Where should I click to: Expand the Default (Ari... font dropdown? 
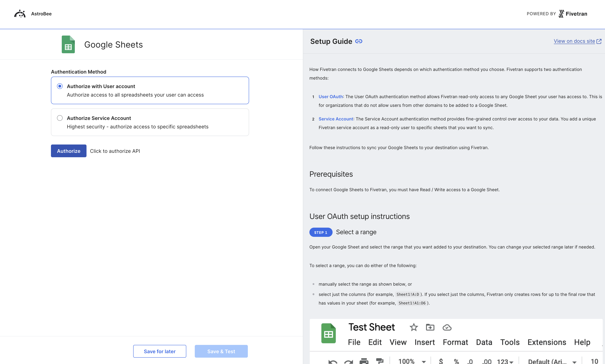[574, 362]
